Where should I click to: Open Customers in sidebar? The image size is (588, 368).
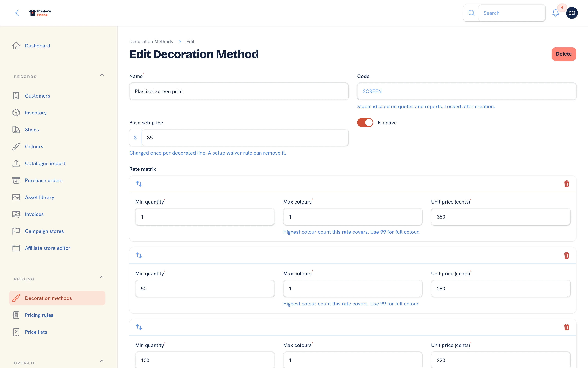[x=57, y=96]
